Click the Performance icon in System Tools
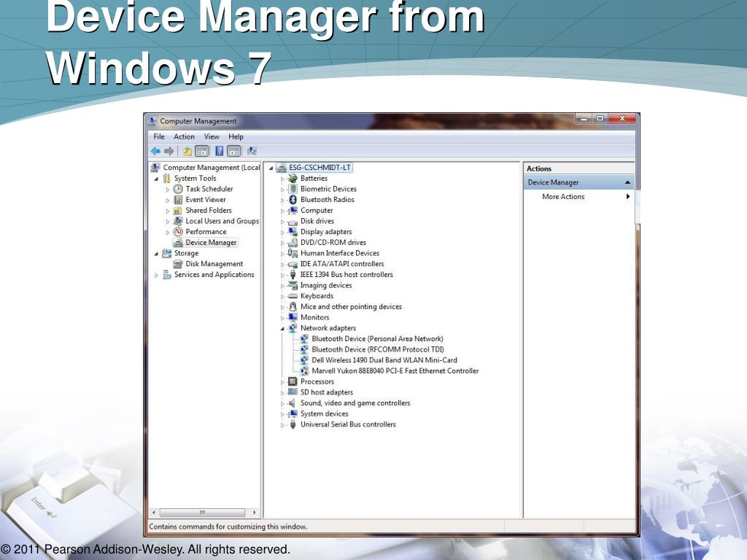 click(178, 232)
